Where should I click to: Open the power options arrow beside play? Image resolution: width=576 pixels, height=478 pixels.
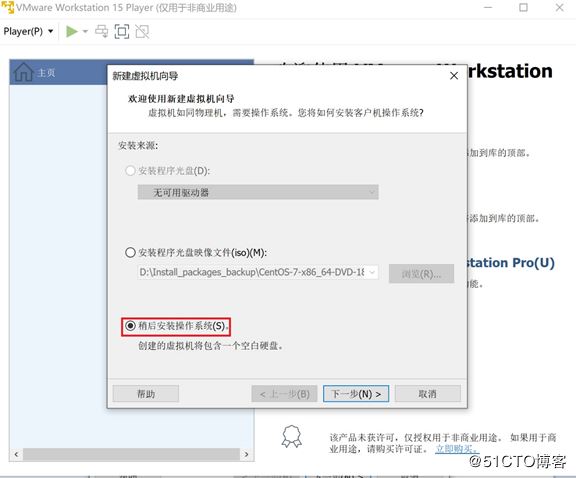pyautogui.click(x=85, y=32)
